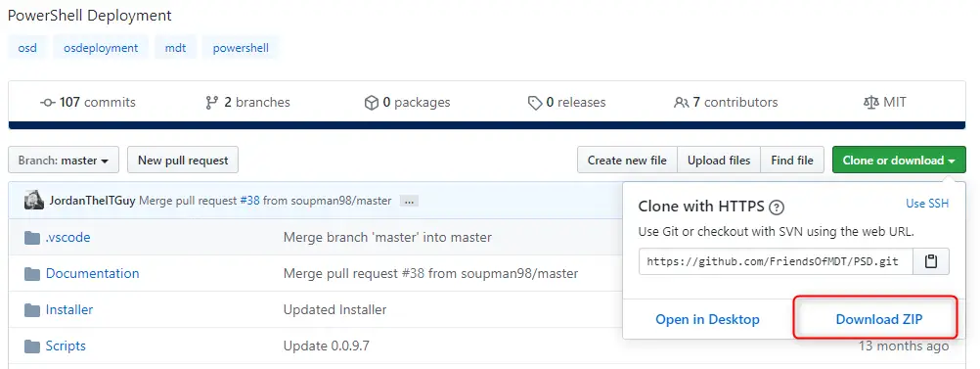Open the Documentation folder
980x369 pixels.
(93, 273)
